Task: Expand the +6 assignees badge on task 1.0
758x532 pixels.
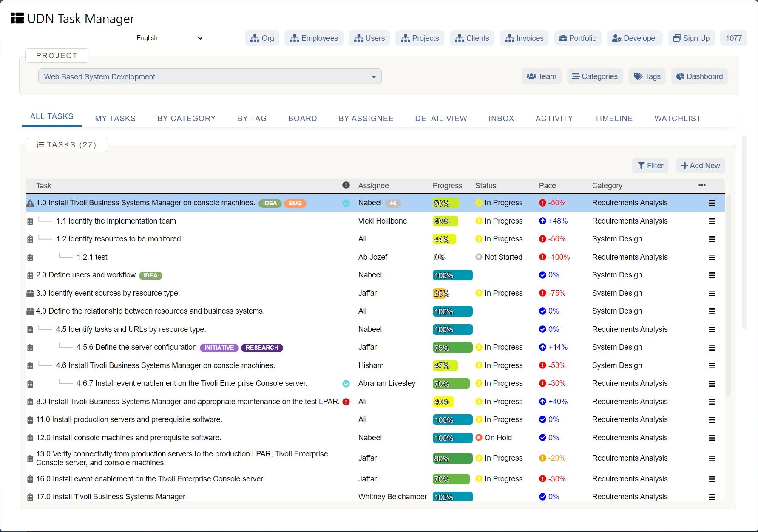Action: point(393,203)
